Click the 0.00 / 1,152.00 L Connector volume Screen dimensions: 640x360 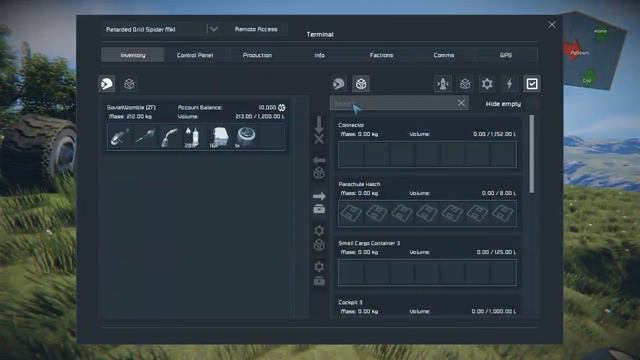point(494,134)
